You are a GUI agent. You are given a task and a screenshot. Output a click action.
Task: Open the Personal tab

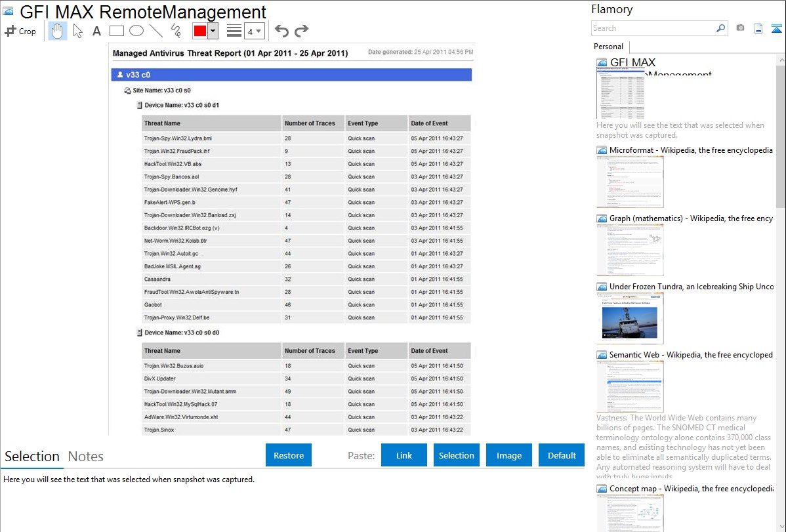[609, 47]
